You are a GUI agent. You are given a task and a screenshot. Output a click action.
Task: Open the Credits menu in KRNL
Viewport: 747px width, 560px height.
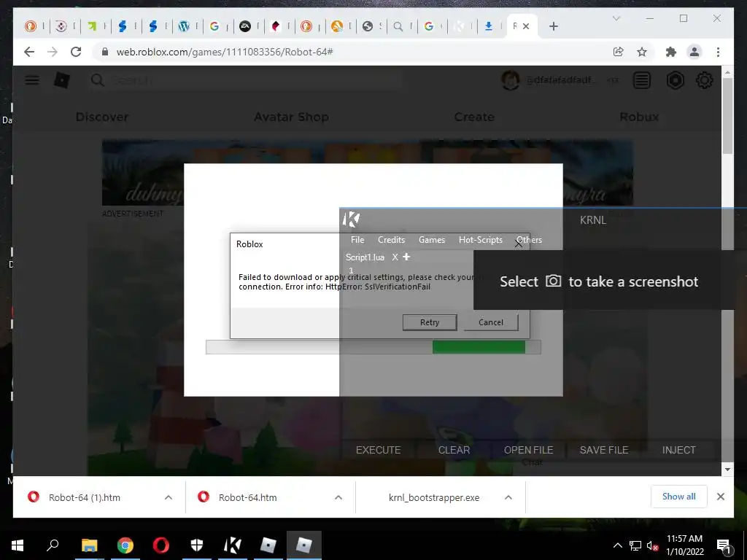(391, 240)
